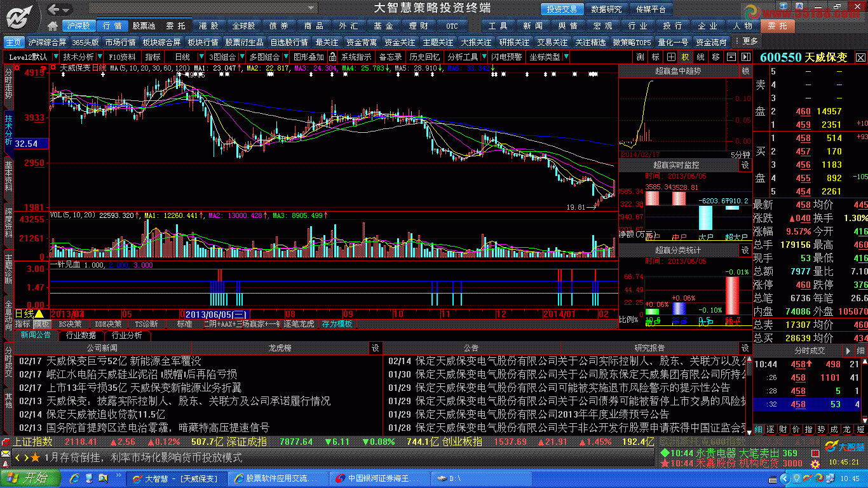The image size is (868, 488).
Task: Switch to 投资交易 top tab
Action: coord(562,9)
